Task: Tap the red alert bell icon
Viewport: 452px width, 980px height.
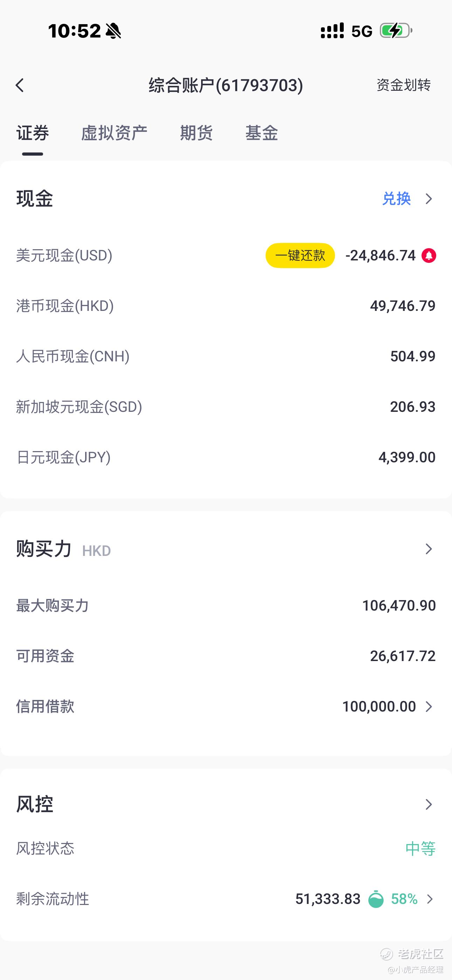Action: click(429, 256)
